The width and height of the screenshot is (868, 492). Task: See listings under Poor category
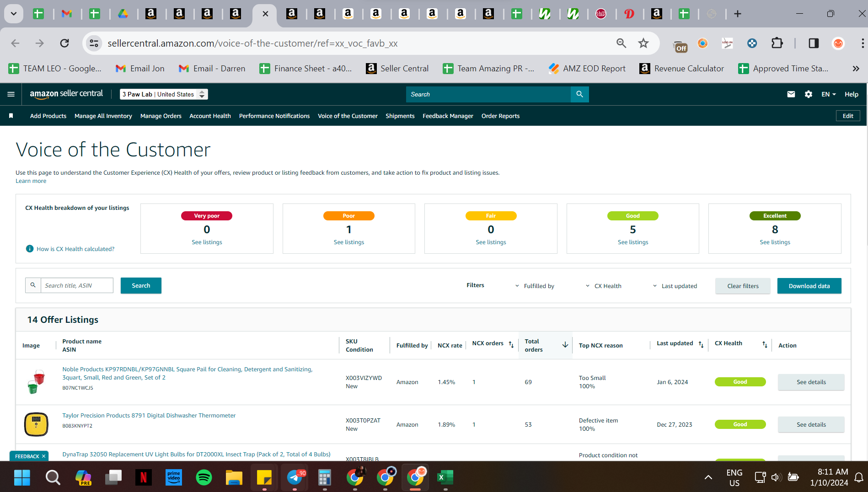tap(349, 242)
